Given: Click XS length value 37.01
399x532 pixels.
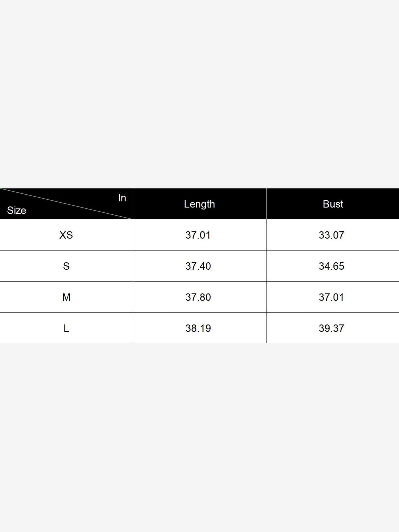Looking at the screenshot, I should click(198, 235).
